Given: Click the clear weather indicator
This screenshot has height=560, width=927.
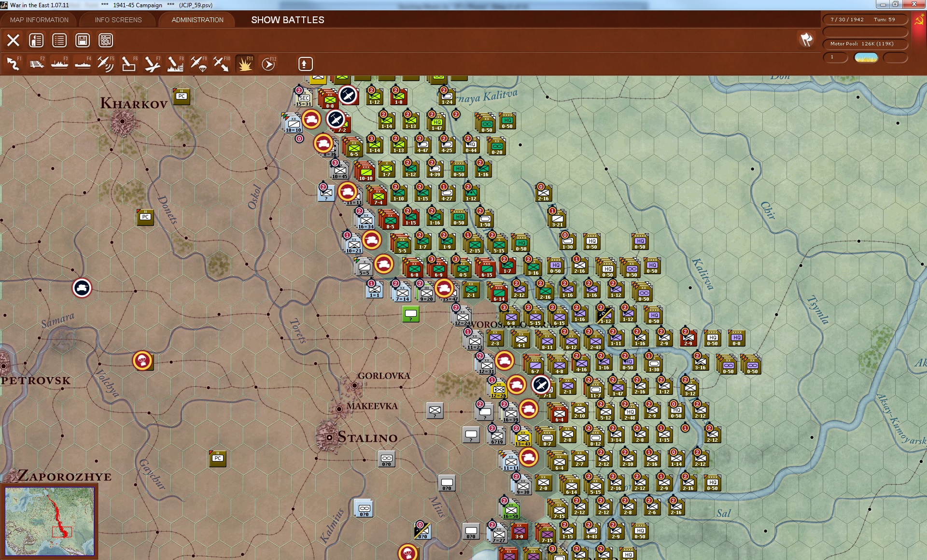Looking at the screenshot, I should [x=866, y=57].
